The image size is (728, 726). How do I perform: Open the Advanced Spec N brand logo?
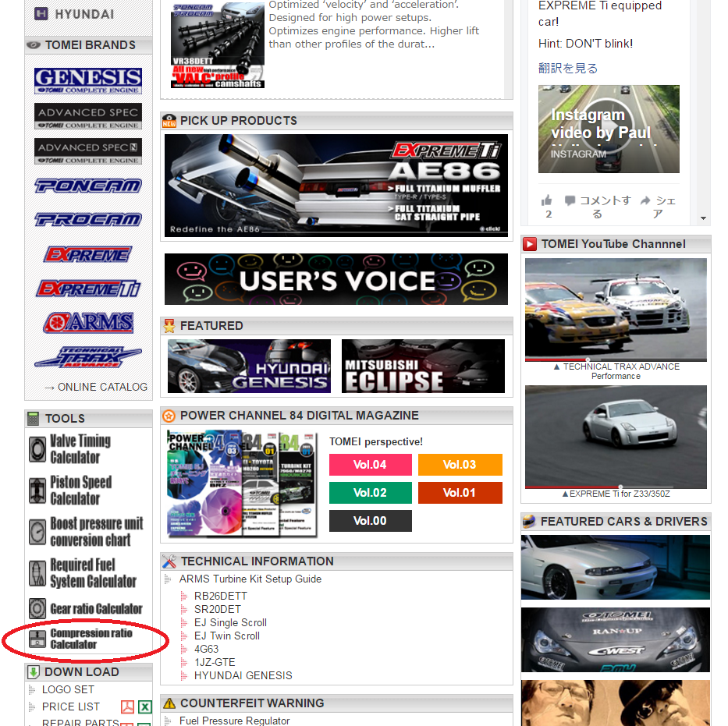point(87,151)
